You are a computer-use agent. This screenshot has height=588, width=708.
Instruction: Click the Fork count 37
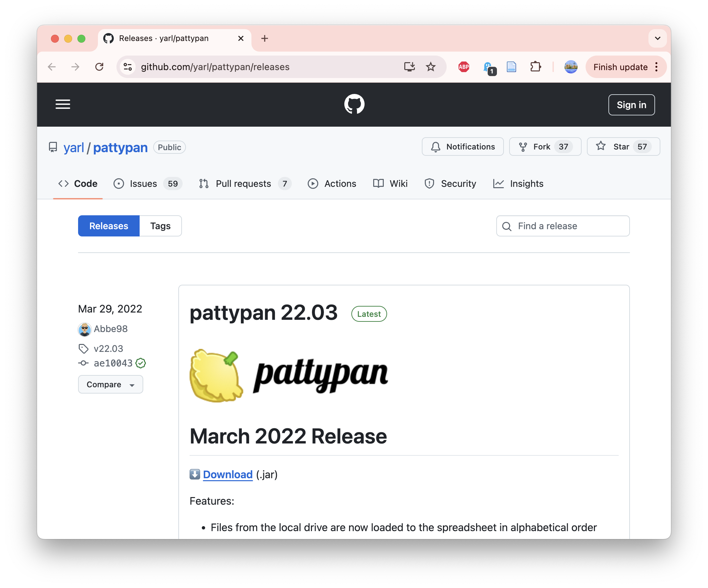563,147
